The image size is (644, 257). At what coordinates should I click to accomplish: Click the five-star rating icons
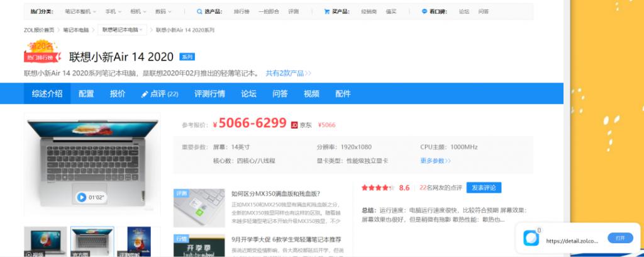click(x=377, y=188)
